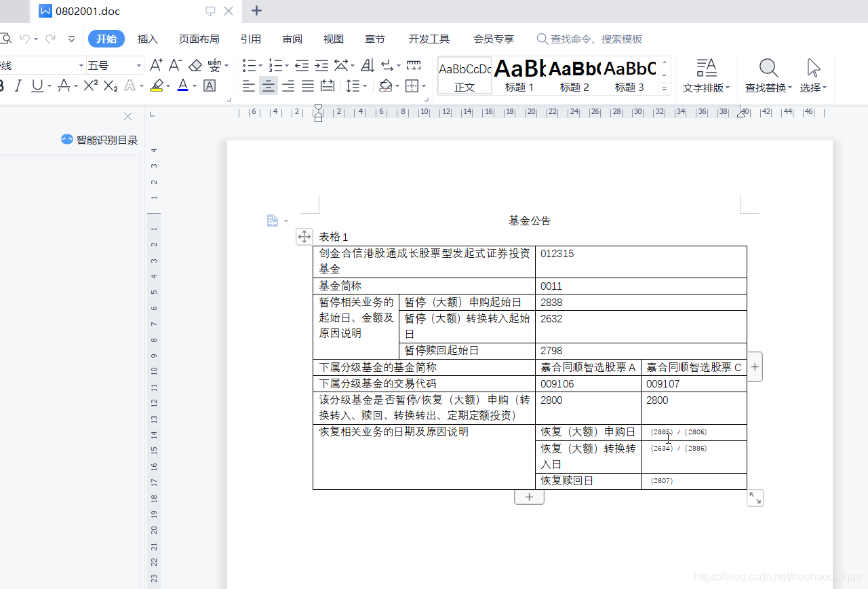The width and height of the screenshot is (868, 589).
Task: Click the table borders icon
Action: click(x=412, y=85)
